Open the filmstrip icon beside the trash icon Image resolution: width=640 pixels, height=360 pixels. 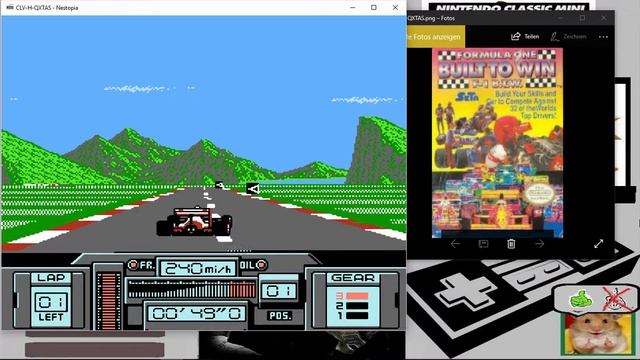point(483,244)
